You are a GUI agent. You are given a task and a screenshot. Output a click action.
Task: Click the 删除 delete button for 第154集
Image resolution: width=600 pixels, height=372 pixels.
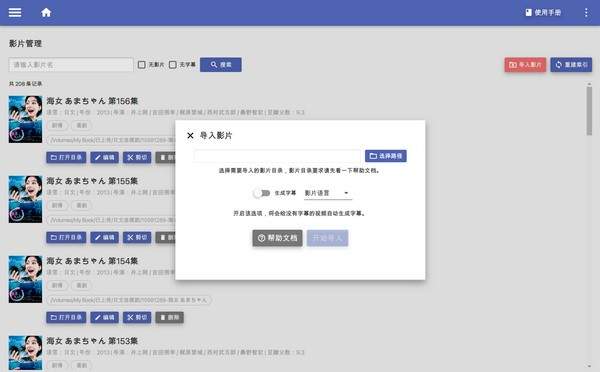click(x=170, y=317)
